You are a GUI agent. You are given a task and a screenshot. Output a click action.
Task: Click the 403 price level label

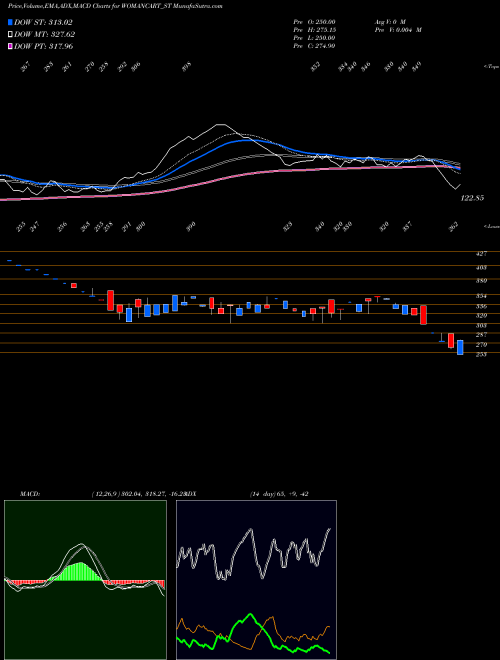click(x=481, y=268)
